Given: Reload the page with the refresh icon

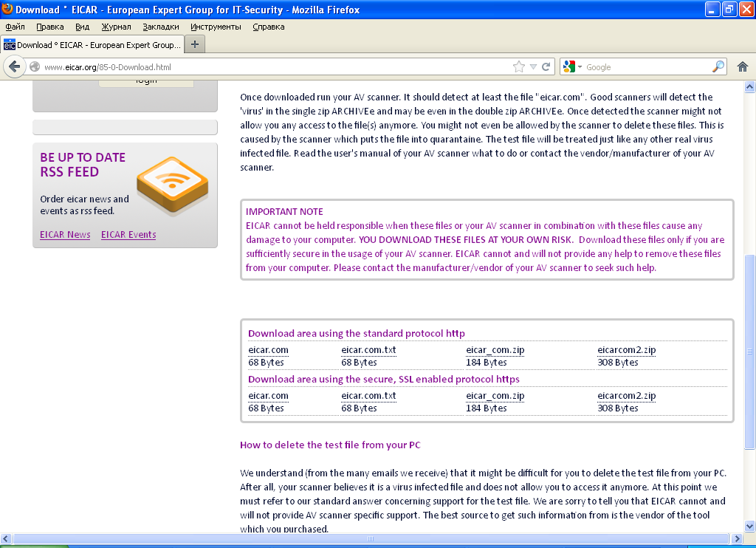Looking at the screenshot, I should [546, 66].
